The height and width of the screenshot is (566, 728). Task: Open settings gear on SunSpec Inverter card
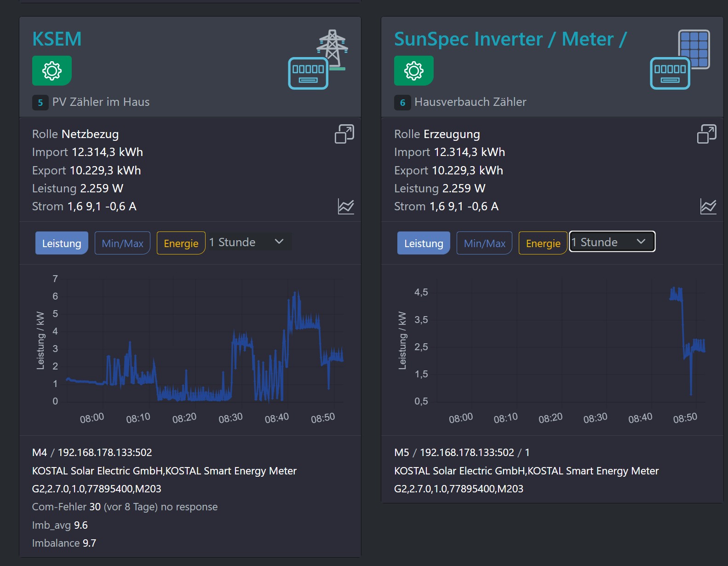click(x=413, y=71)
